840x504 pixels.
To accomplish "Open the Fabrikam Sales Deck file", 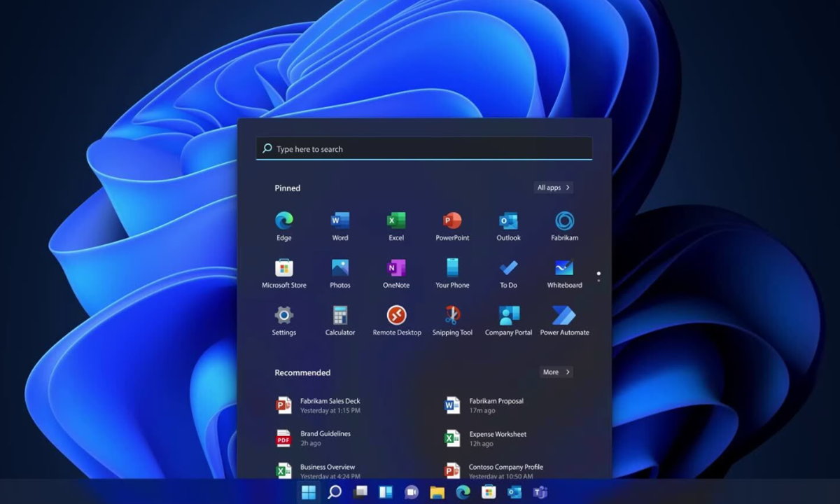I will (329, 405).
